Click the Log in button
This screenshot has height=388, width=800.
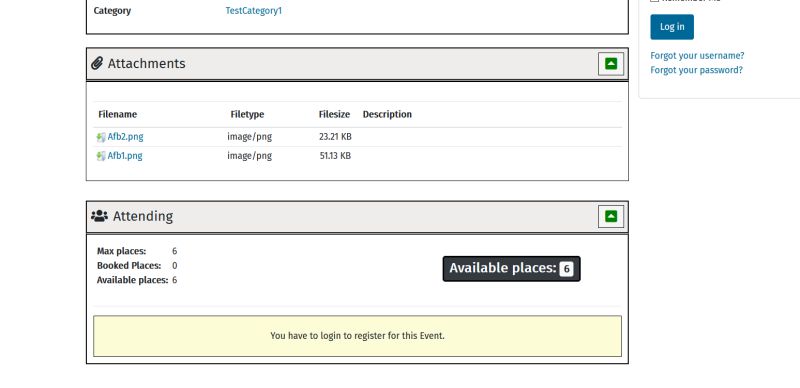click(x=672, y=27)
